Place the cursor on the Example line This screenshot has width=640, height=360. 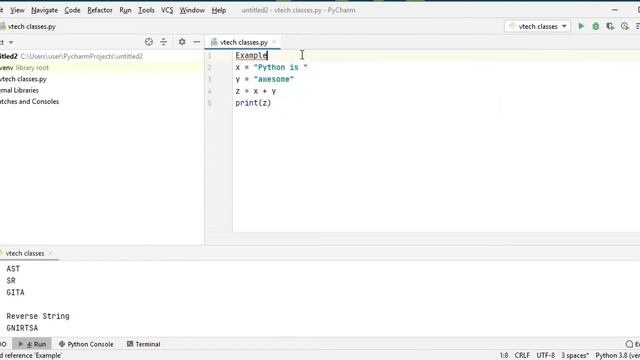click(251, 56)
